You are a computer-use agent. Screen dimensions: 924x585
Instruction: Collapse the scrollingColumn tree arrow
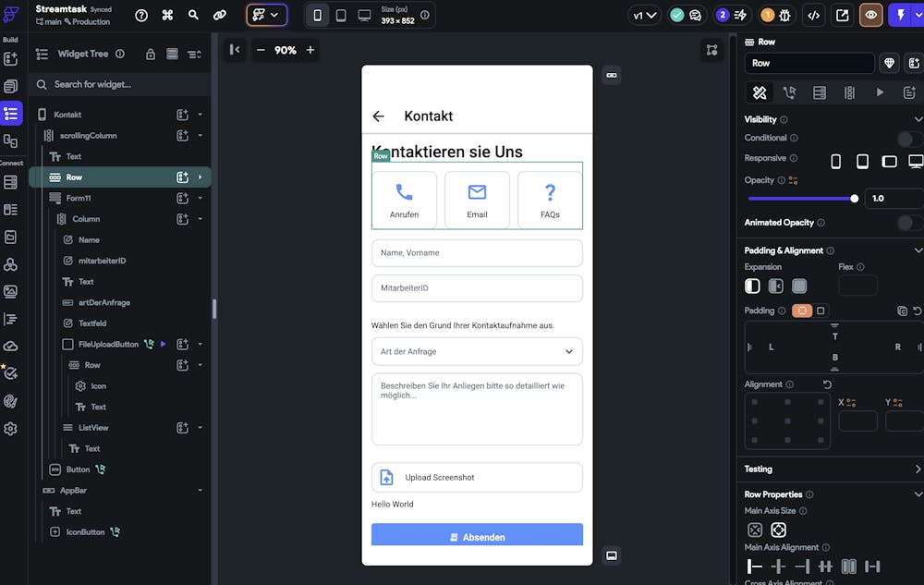(201, 136)
